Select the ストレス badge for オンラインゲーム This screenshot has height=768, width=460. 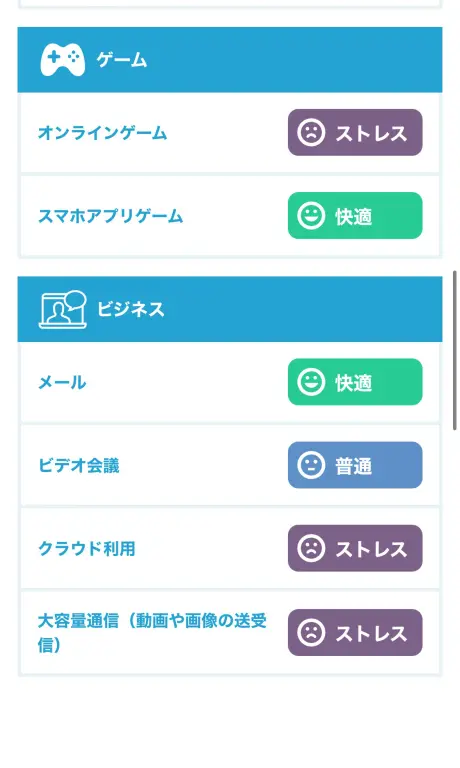coord(355,133)
